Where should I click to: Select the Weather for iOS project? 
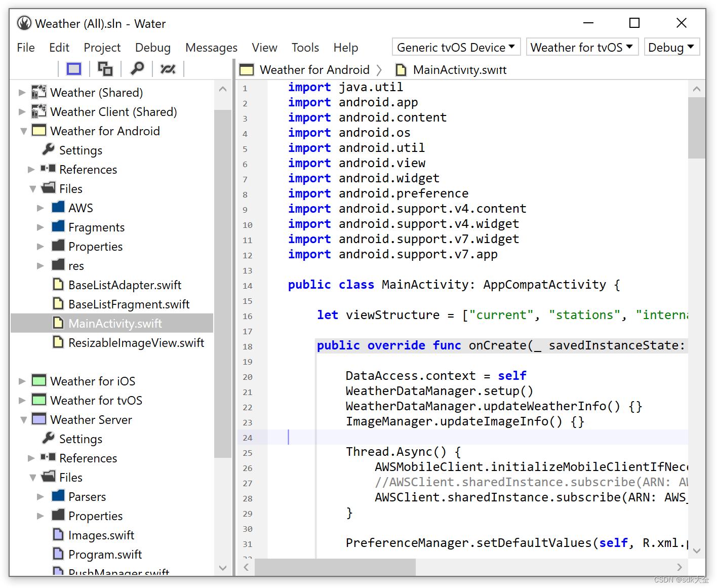tap(93, 380)
